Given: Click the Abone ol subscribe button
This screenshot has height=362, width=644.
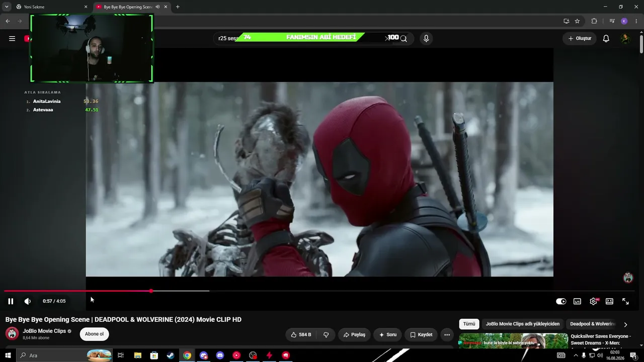Looking at the screenshot, I should [94, 334].
